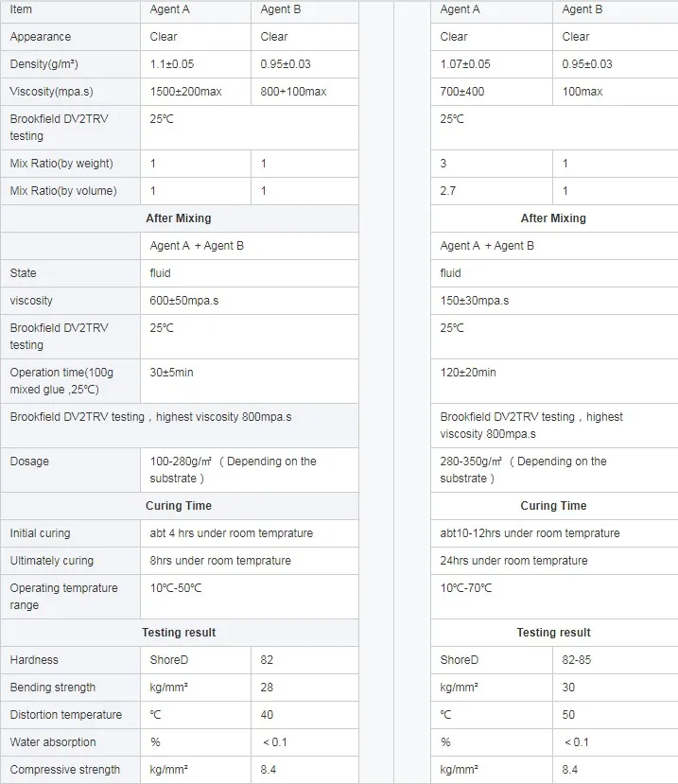Click the Distortion temperature row label
This screenshot has height=784, width=678.
pos(66,715)
